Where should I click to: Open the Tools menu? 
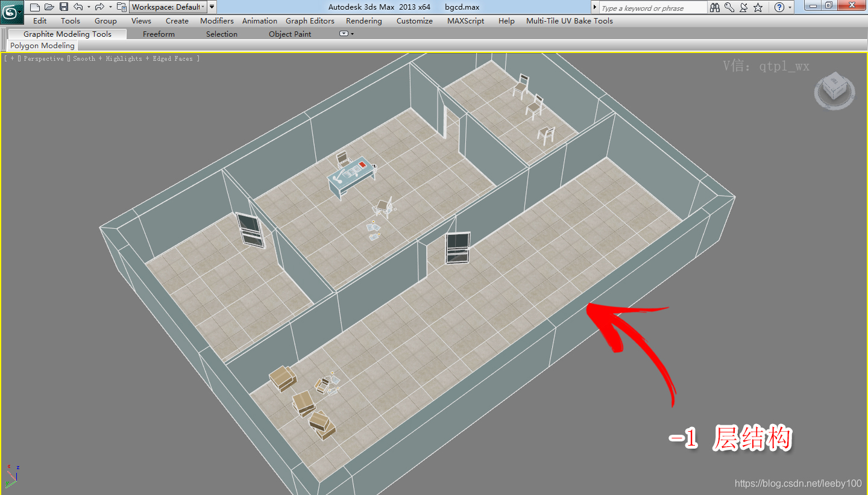(71, 20)
